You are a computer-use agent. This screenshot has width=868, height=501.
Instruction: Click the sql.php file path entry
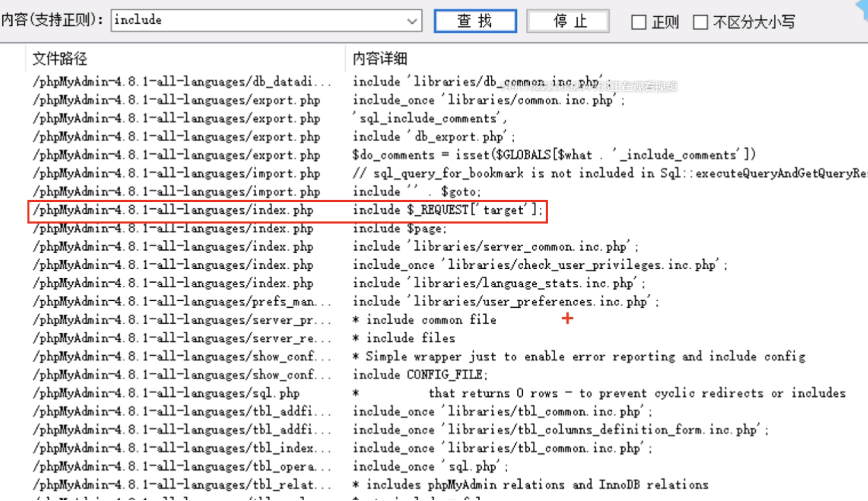point(166,393)
